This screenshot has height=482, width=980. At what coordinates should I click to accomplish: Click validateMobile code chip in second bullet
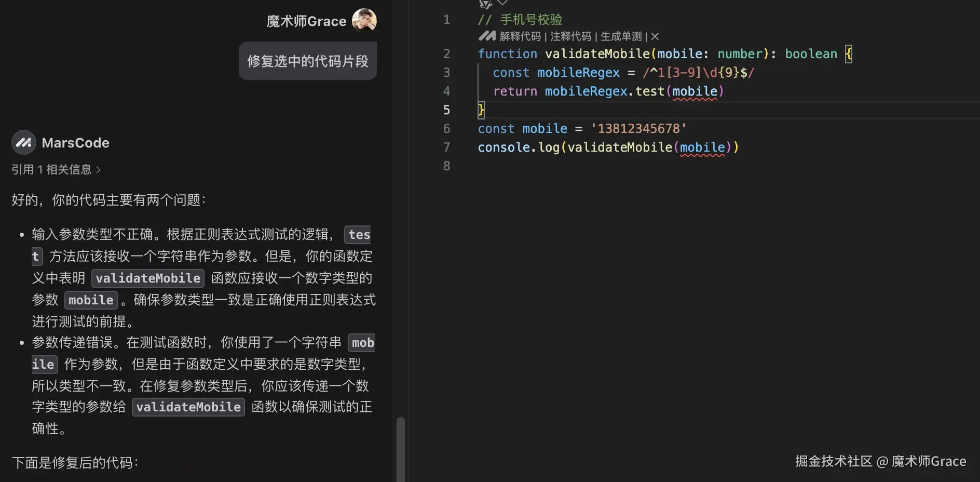click(x=188, y=407)
